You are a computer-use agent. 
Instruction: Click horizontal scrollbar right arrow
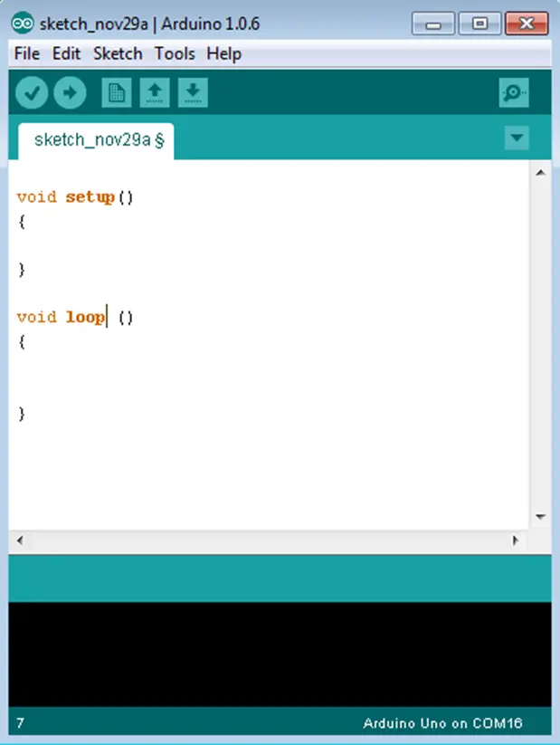pos(516,540)
